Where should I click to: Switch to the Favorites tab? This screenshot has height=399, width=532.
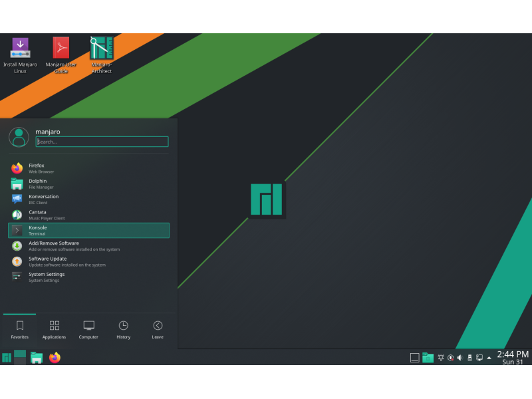20,330
